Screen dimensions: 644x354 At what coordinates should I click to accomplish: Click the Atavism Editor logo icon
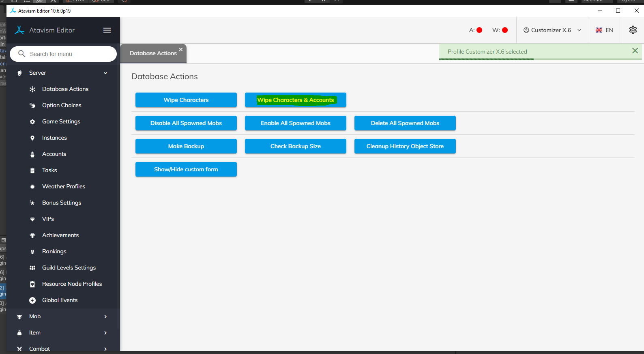[x=19, y=30]
